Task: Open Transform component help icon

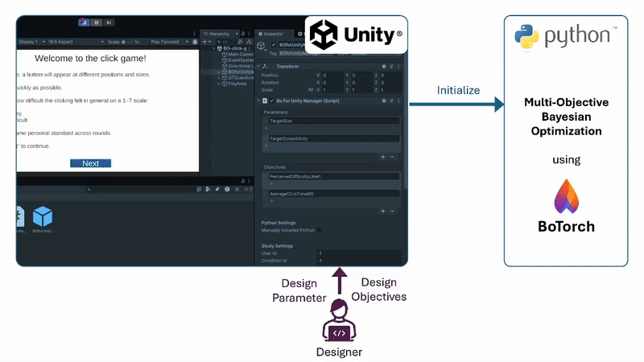Action: 384,66
